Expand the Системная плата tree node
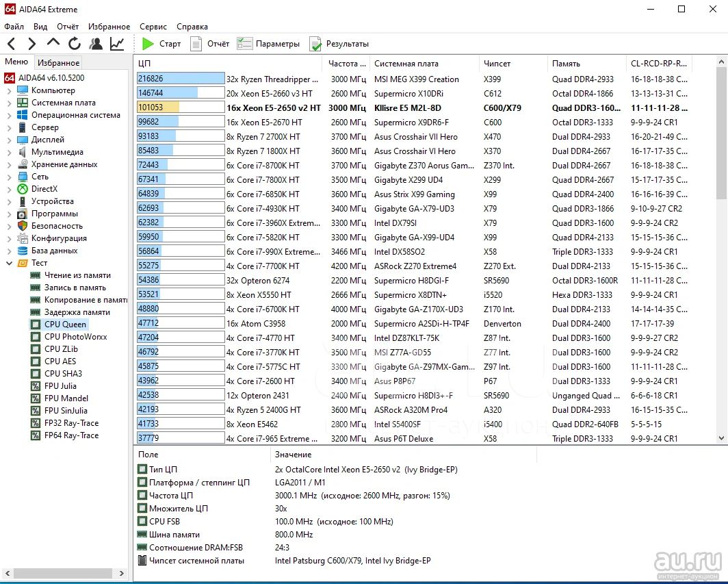 pos(10,103)
